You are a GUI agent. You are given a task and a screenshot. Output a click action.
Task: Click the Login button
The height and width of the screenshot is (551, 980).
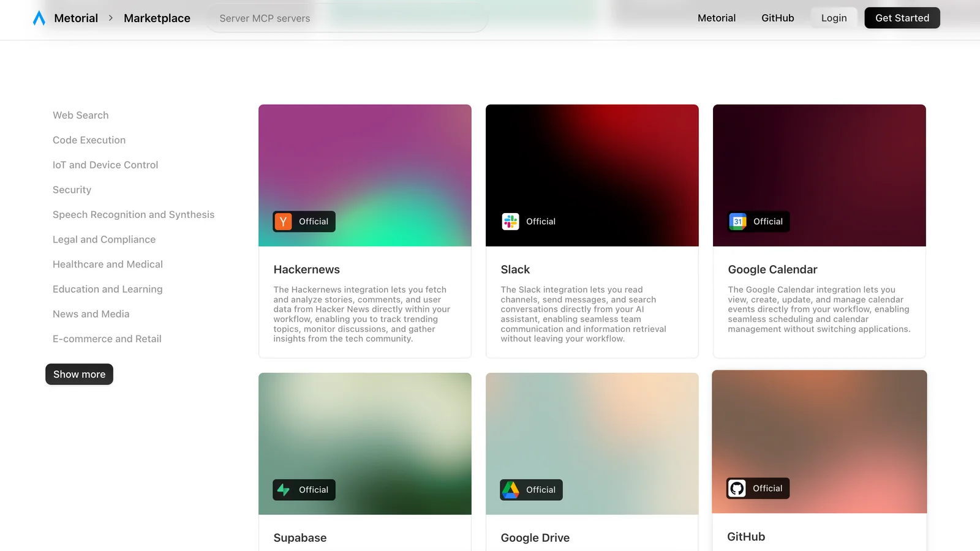pyautogui.click(x=834, y=18)
